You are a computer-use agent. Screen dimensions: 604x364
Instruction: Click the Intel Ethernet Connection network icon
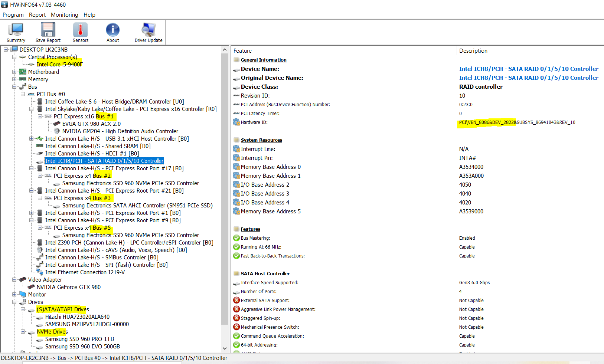[x=40, y=272]
